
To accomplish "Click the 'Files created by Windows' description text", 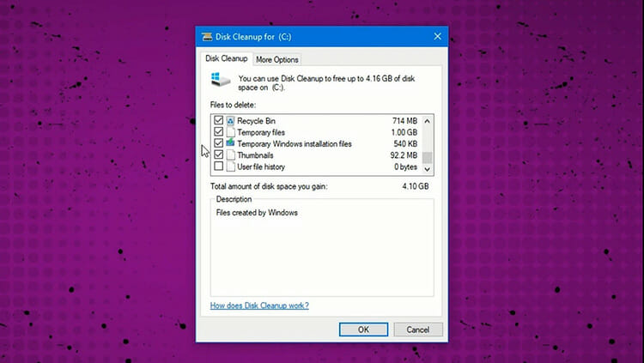I will (257, 213).
